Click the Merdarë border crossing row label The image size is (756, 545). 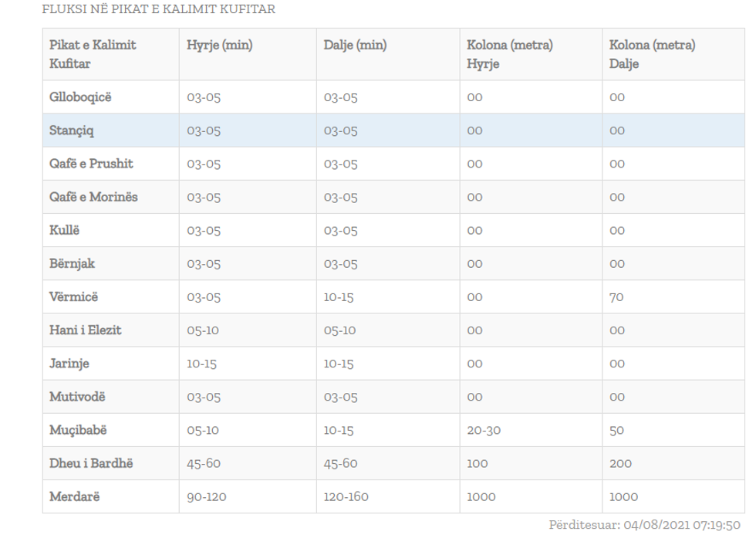click(74, 497)
